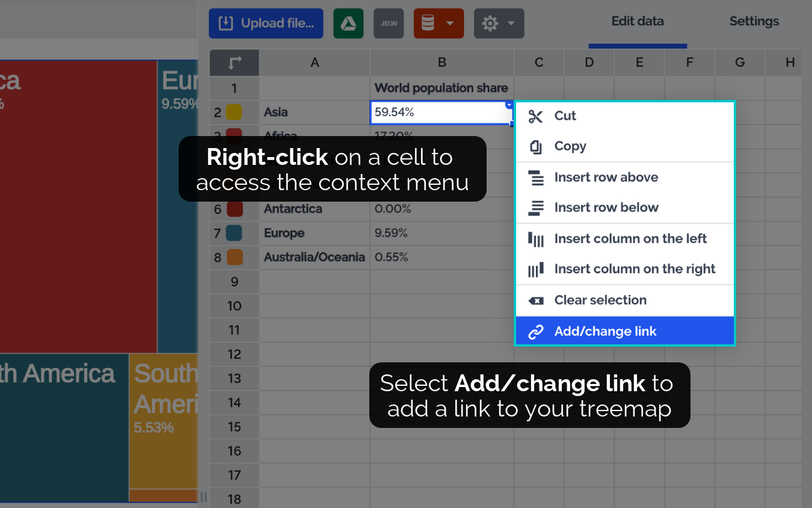This screenshot has width=812, height=508.
Task: Click the cell containing Europe
Action: [314, 233]
